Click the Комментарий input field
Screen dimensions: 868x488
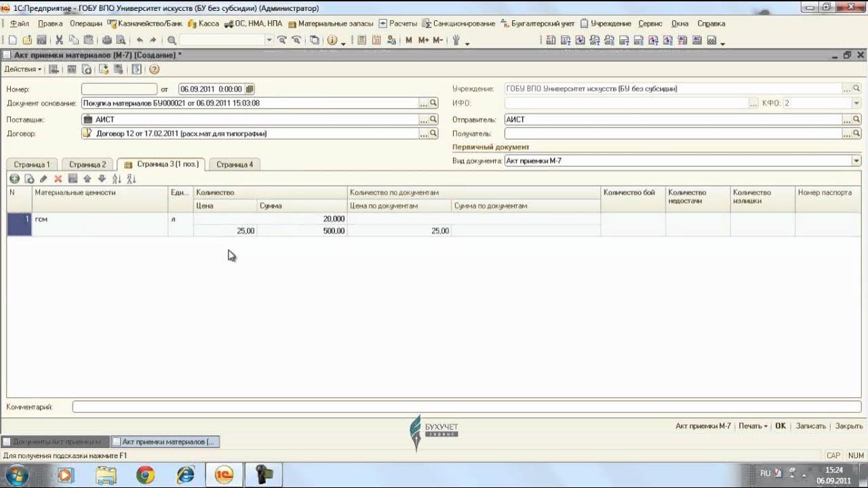[x=467, y=407]
